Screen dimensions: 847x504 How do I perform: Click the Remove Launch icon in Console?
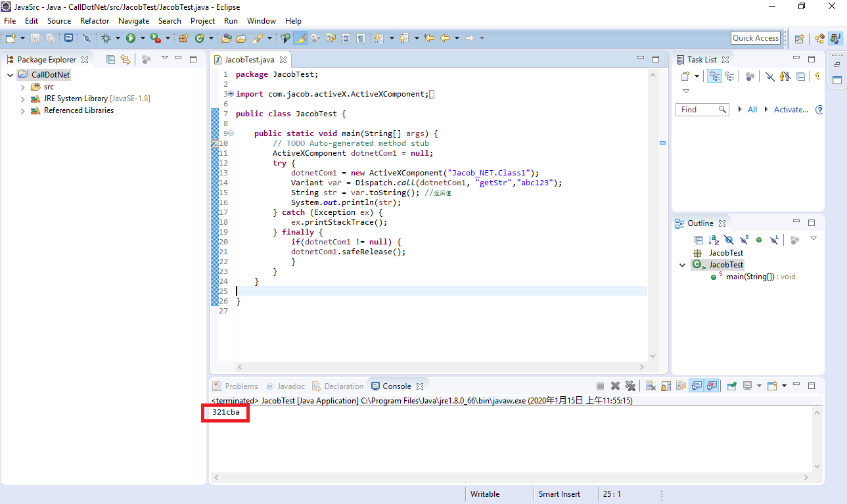point(616,386)
